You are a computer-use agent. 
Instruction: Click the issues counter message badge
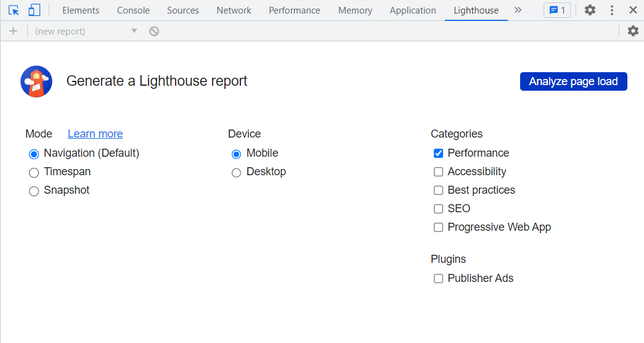pyautogui.click(x=557, y=10)
